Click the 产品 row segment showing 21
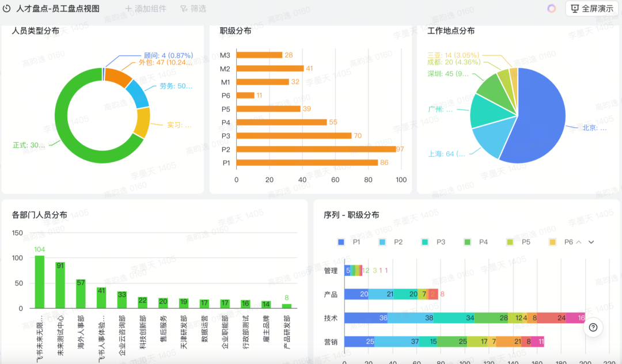 [x=382, y=294]
